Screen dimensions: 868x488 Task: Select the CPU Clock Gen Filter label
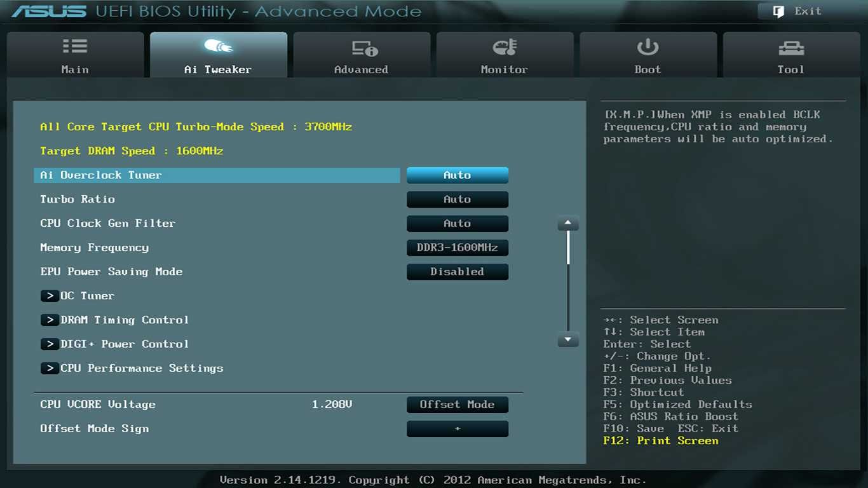107,223
